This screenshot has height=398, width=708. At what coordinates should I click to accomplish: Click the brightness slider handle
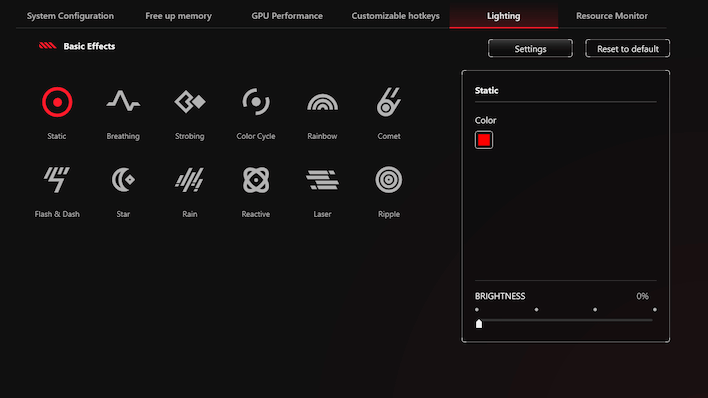click(x=479, y=323)
